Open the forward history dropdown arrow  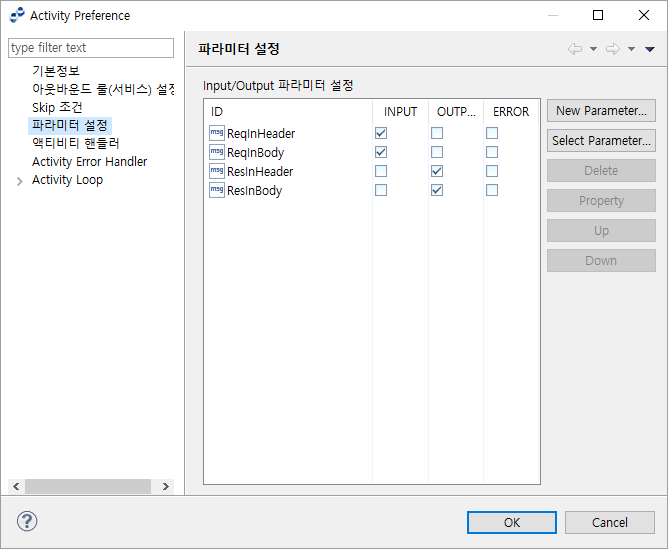coord(631,49)
